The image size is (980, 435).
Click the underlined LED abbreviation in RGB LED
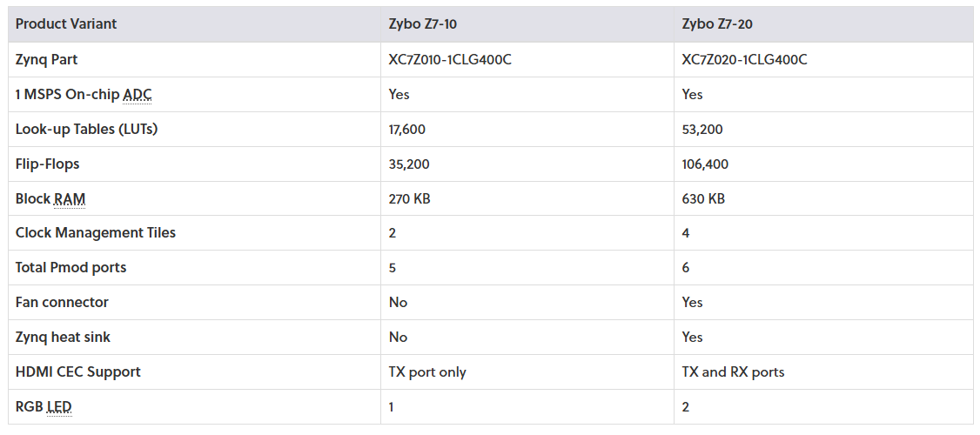(57, 406)
